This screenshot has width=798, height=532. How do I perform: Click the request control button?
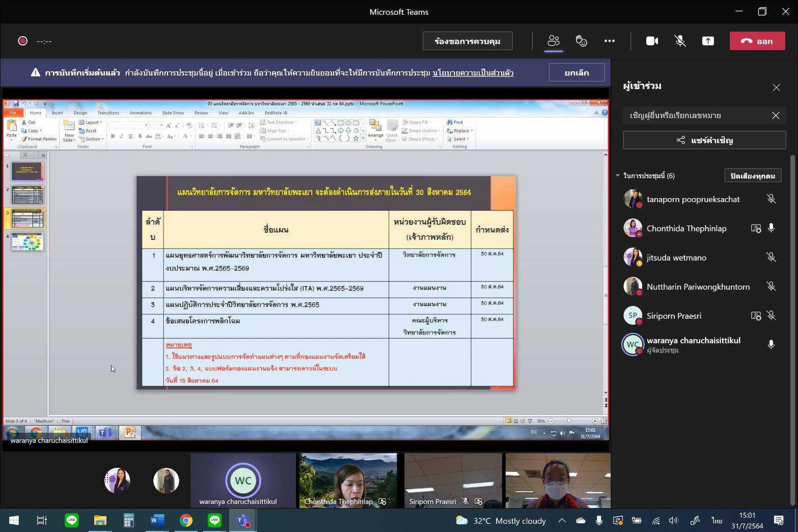pos(467,41)
